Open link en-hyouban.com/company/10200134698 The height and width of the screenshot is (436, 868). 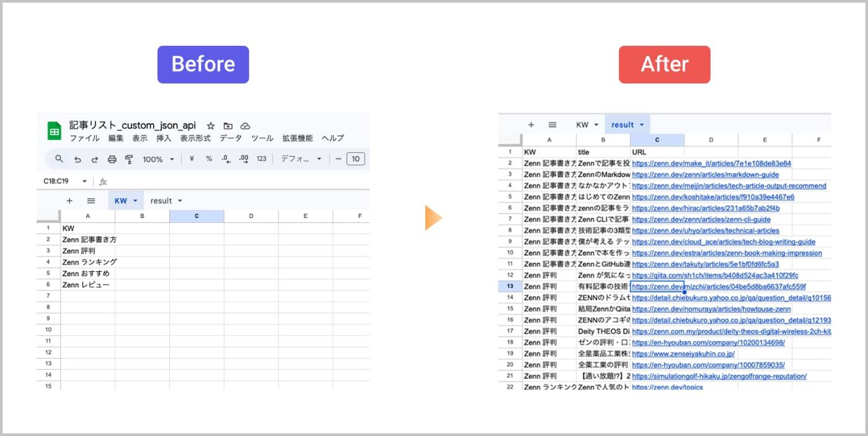coord(709,342)
